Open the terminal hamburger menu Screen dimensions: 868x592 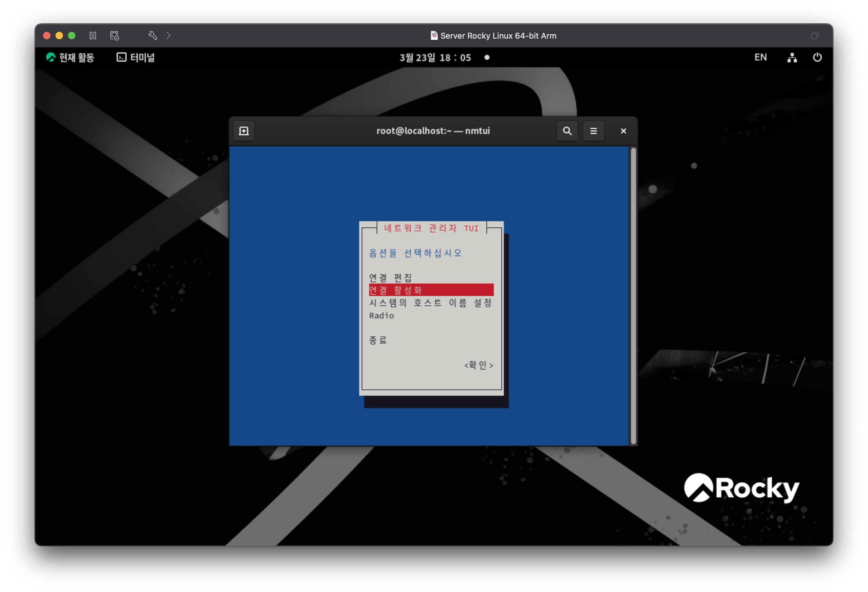[x=593, y=131]
